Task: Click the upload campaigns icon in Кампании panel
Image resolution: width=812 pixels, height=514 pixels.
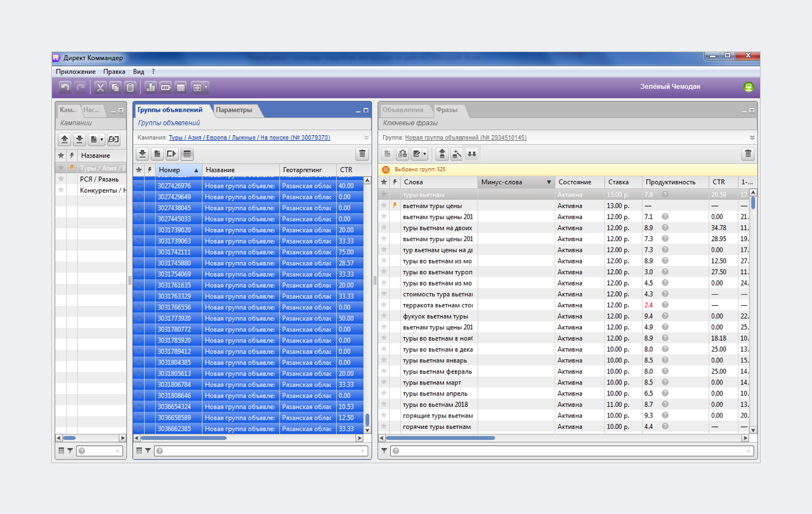Action: click(64, 139)
